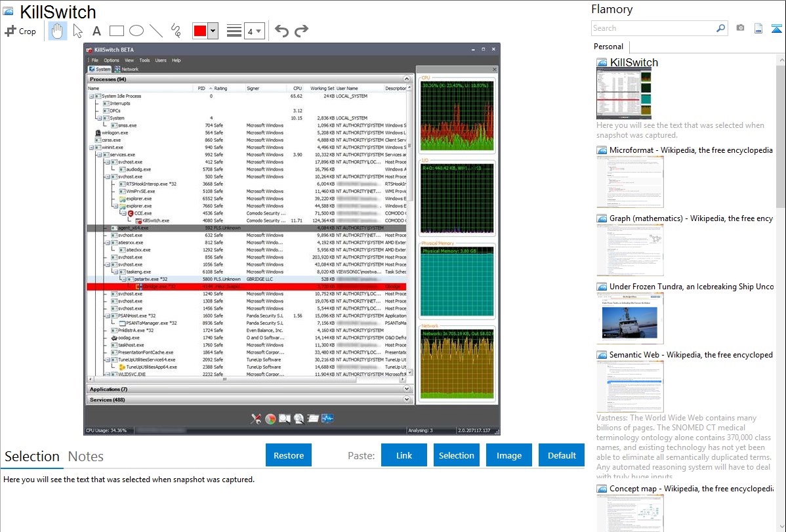The image size is (786, 532).
Task: Redo the last annotation
Action: [x=301, y=31]
